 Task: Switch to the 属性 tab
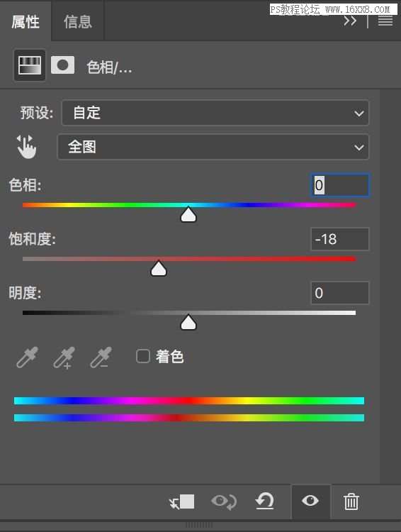pos(26,22)
